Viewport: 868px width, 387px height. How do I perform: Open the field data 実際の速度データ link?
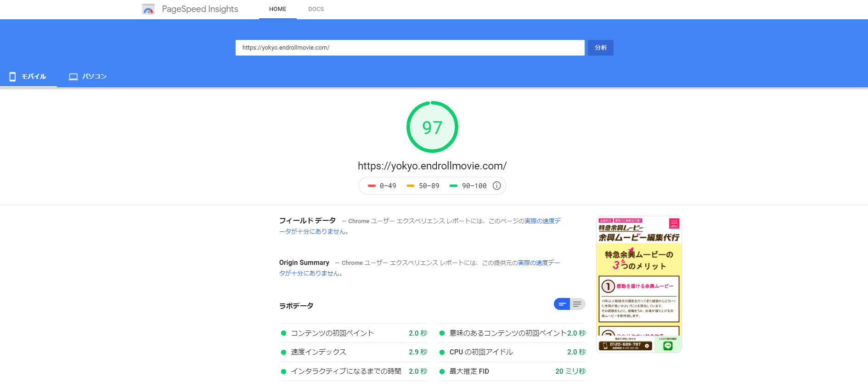(x=543, y=221)
